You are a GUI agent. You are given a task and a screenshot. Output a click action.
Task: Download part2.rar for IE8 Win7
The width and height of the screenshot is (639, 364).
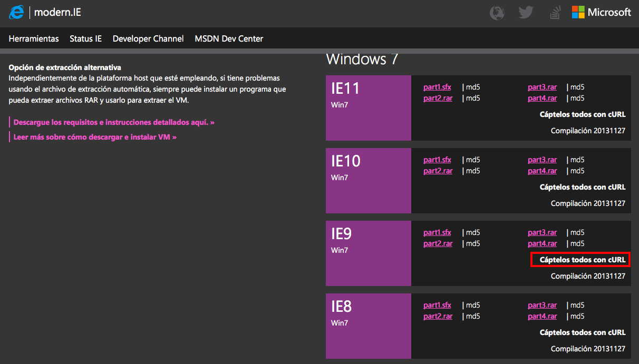pos(438,316)
